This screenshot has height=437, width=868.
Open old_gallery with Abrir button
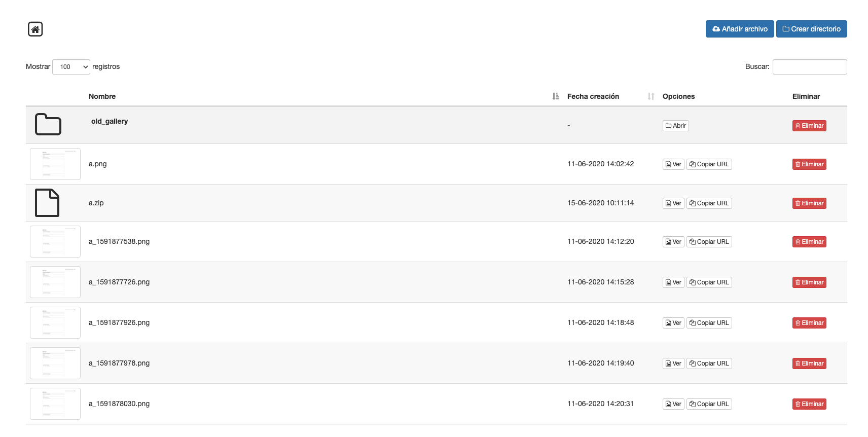coord(675,126)
